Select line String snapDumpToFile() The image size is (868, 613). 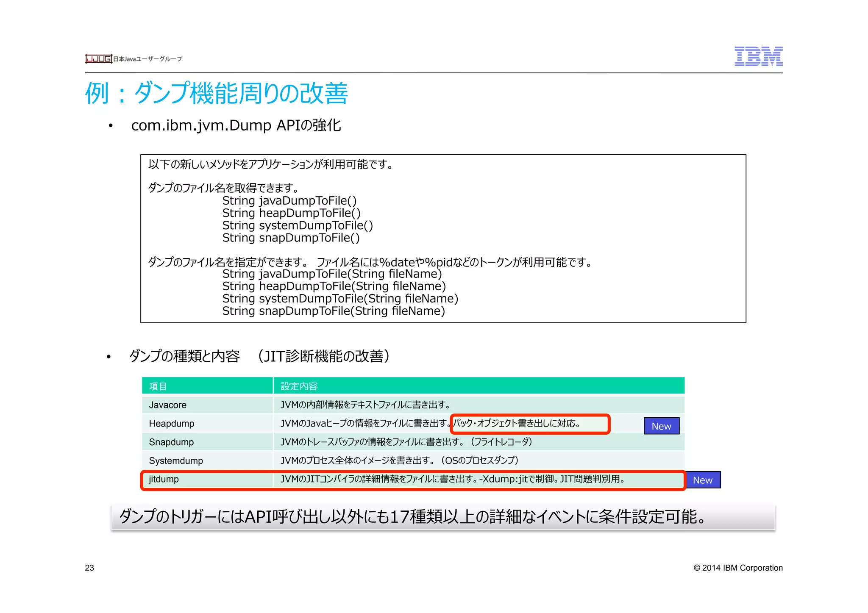coord(291,238)
